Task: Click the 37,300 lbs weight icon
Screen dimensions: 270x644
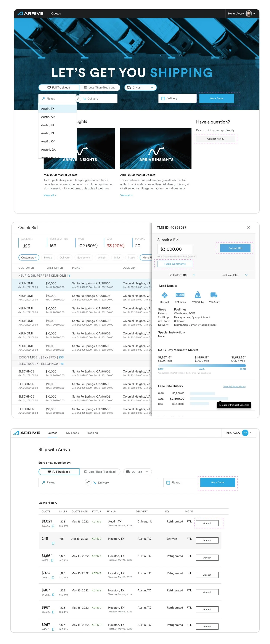Action: (x=198, y=295)
